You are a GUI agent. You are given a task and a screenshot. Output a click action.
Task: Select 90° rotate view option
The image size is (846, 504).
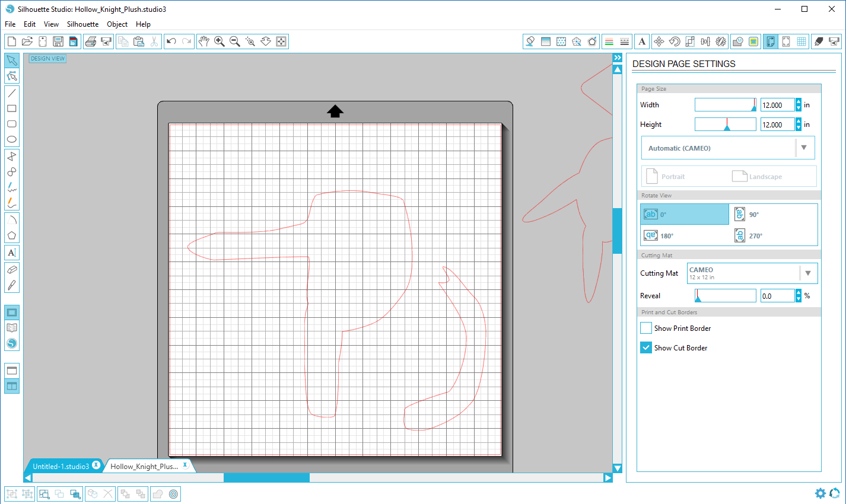(x=774, y=214)
